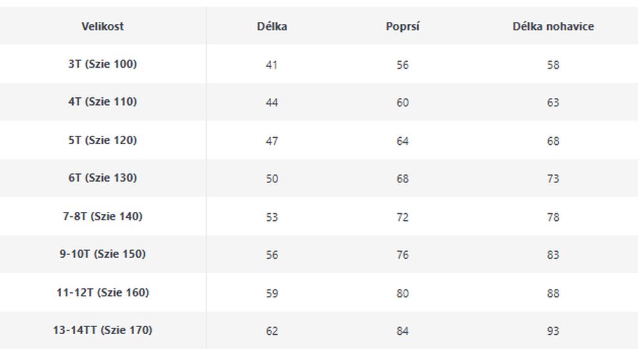Image resolution: width=644 pixels, height=349 pixels.
Task: Select the Délka value 50
Action: (272, 178)
